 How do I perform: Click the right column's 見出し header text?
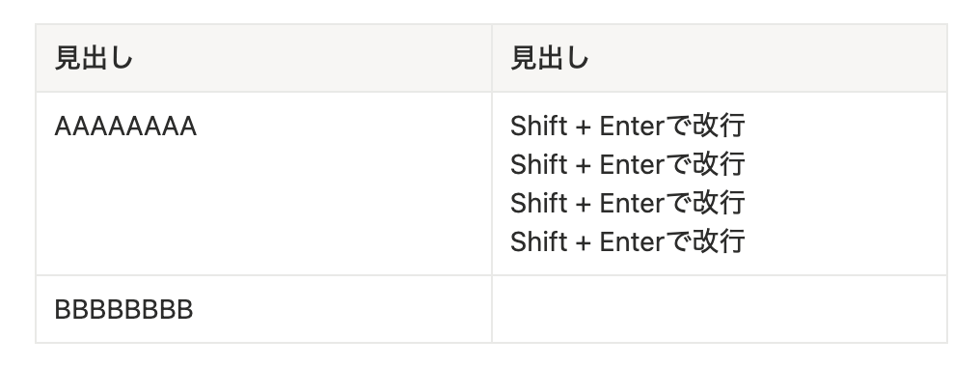point(550,59)
